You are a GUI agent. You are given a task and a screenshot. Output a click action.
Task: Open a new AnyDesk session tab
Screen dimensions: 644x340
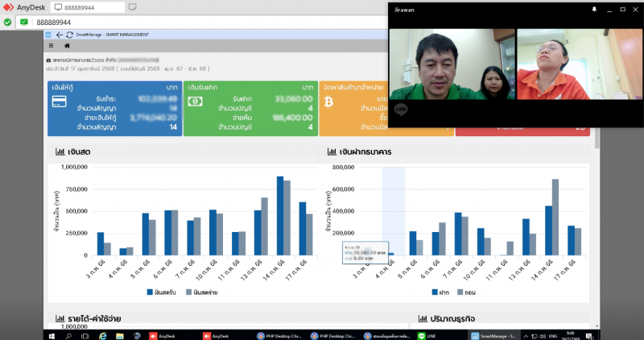pyautogui.click(x=132, y=7)
